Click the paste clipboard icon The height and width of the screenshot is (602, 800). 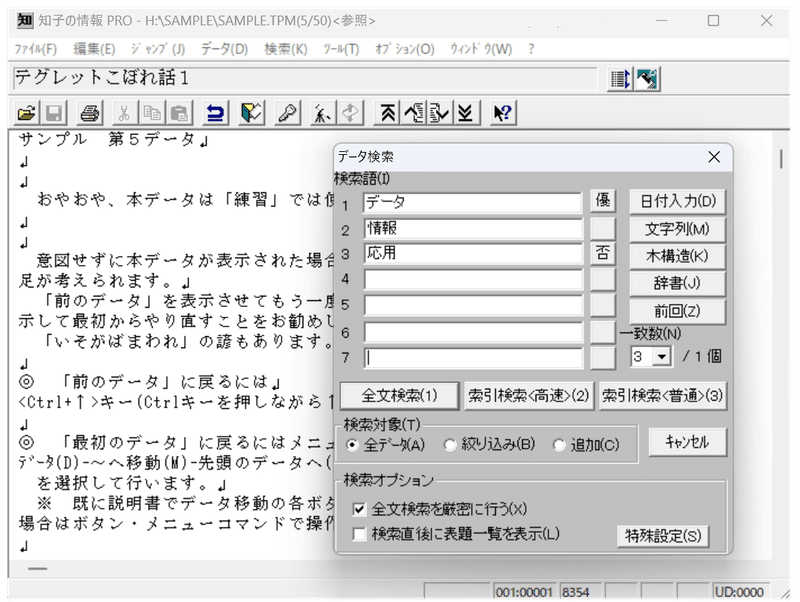pos(179,113)
